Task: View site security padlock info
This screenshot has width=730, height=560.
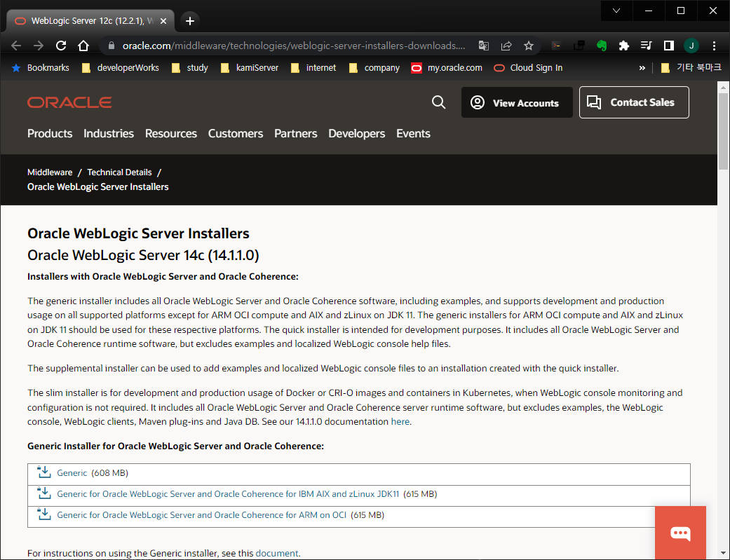Action: point(111,46)
